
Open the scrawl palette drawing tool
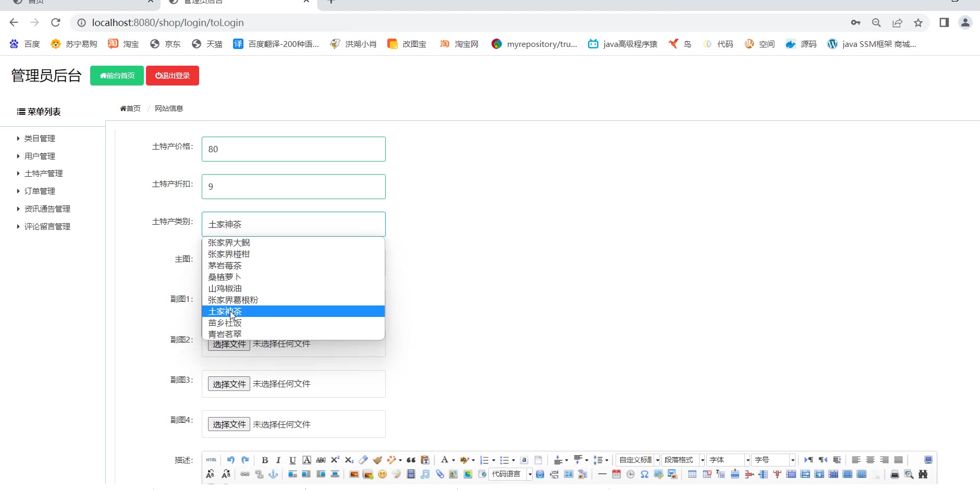397,474
